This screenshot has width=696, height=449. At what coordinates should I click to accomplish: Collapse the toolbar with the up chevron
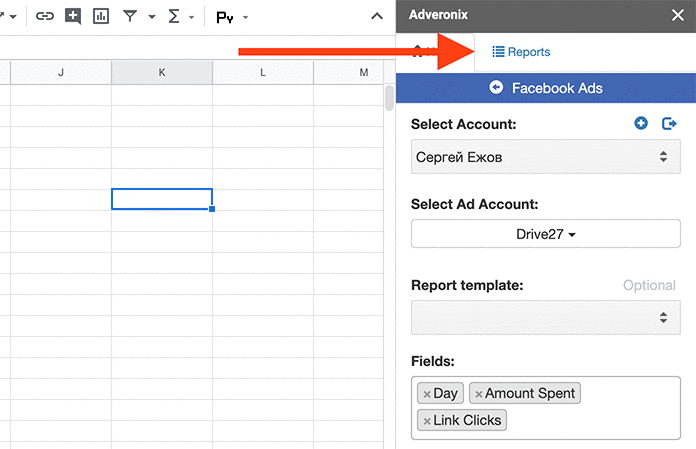(376, 16)
